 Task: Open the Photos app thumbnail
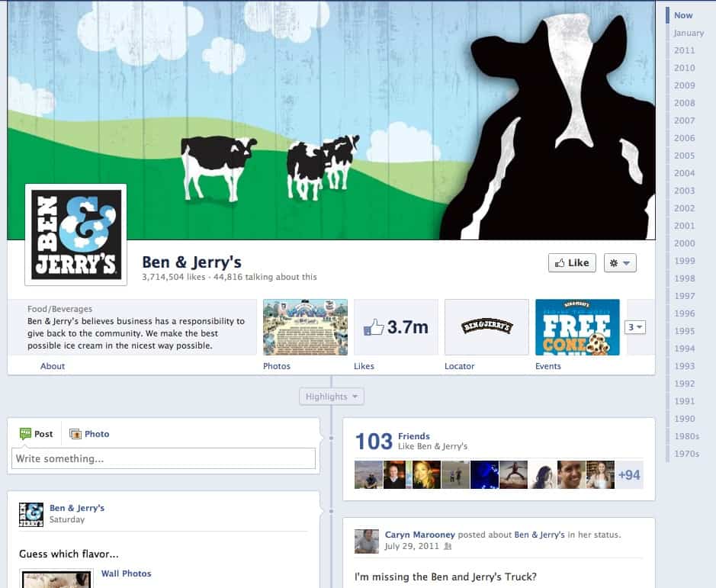click(305, 327)
